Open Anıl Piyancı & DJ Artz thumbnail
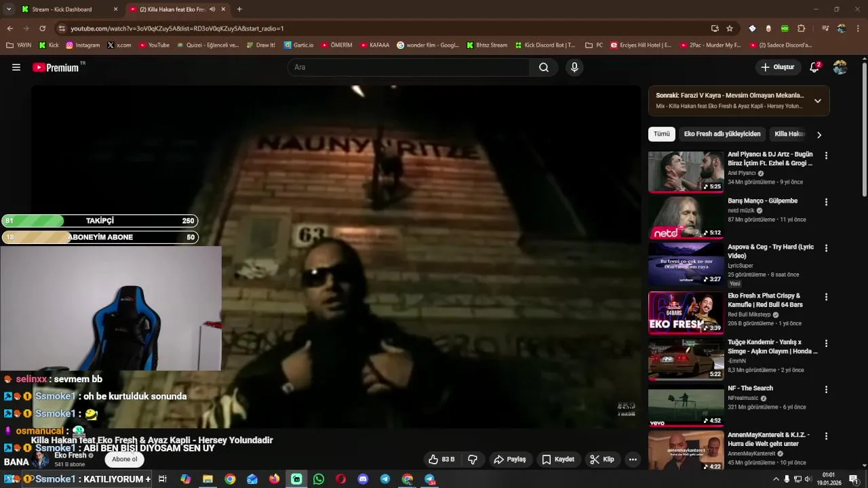The width and height of the screenshot is (868, 488). 686,171
